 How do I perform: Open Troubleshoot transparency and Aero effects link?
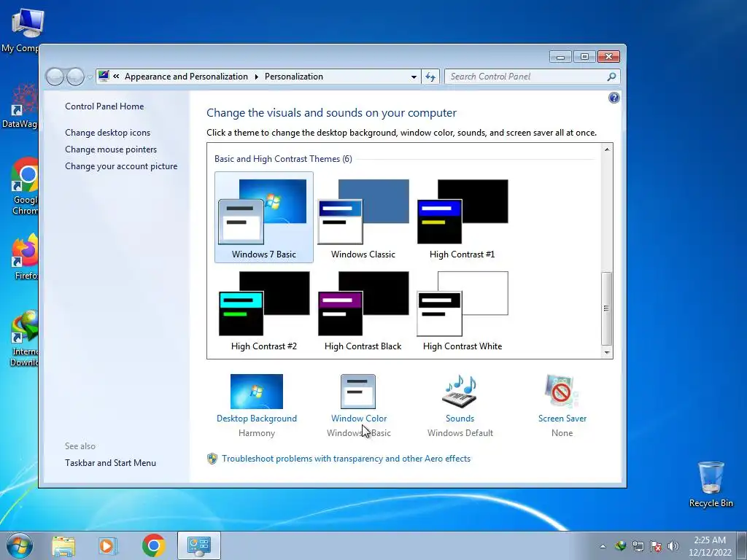(346, 459)
